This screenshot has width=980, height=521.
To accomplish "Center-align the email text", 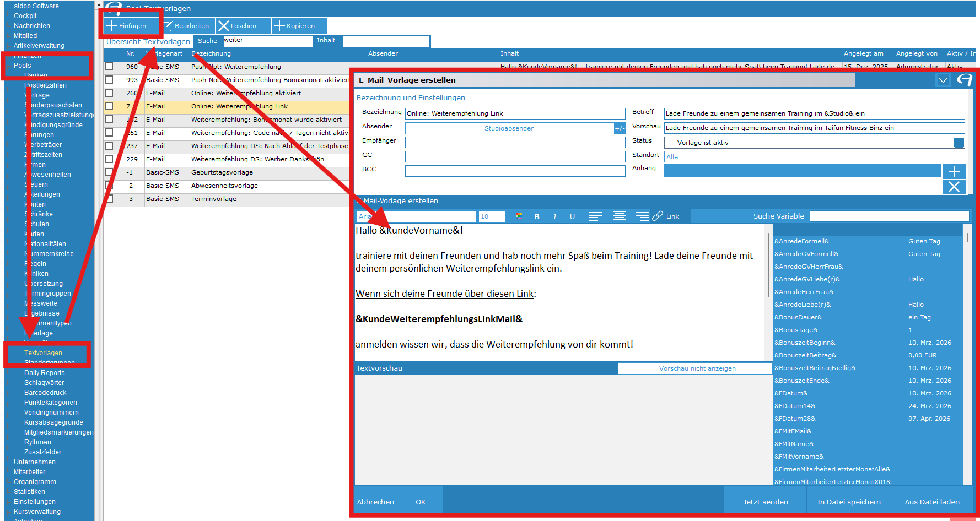I will (x=619, y=216).
